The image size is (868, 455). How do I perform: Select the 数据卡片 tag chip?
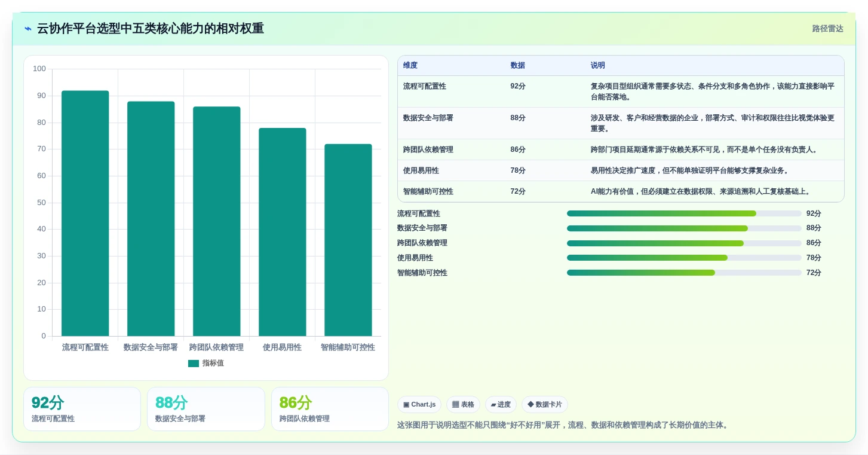tap(545, 405)
